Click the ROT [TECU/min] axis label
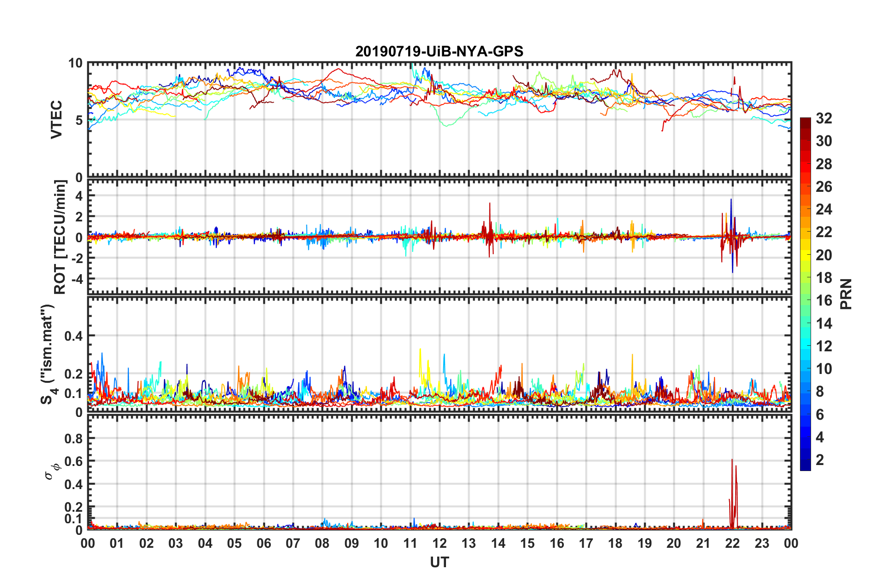879x588 pixels. click(x=60, y=237)
